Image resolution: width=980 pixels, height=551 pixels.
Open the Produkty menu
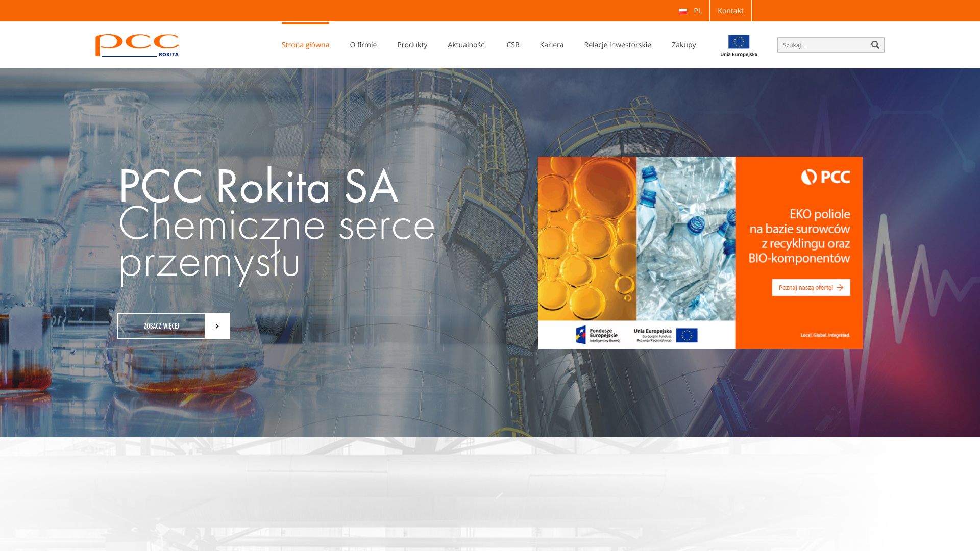(412, 45)
